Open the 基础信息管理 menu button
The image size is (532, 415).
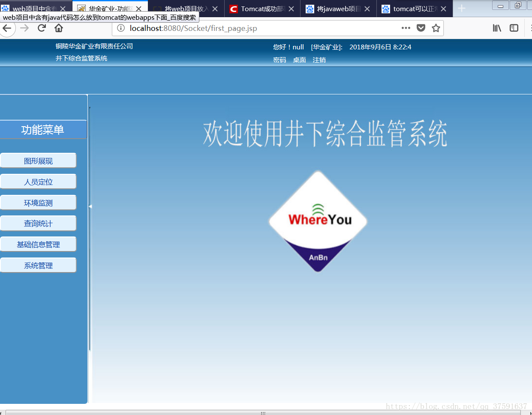tap(38, 245)
